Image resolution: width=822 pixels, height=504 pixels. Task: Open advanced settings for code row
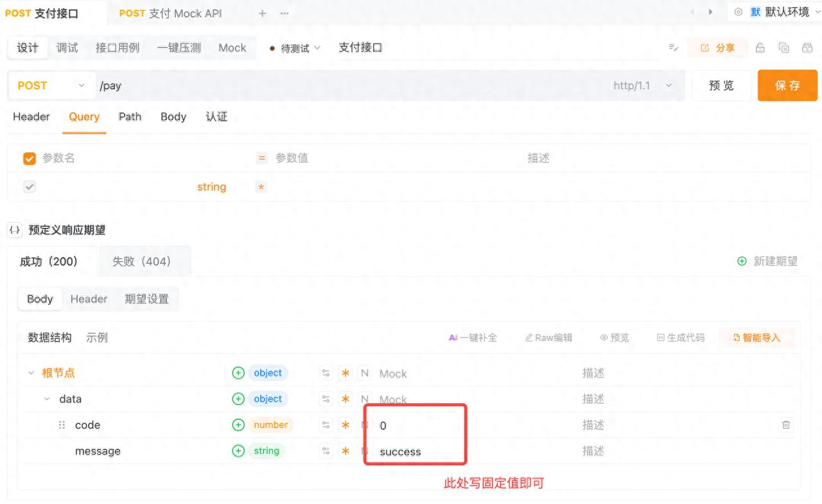tap(326, 425)
